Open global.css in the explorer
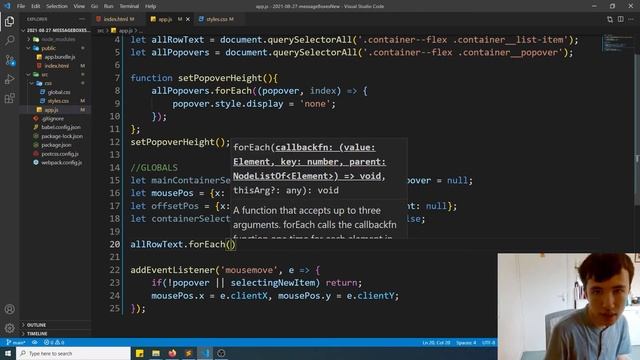 tap(59, 92)
